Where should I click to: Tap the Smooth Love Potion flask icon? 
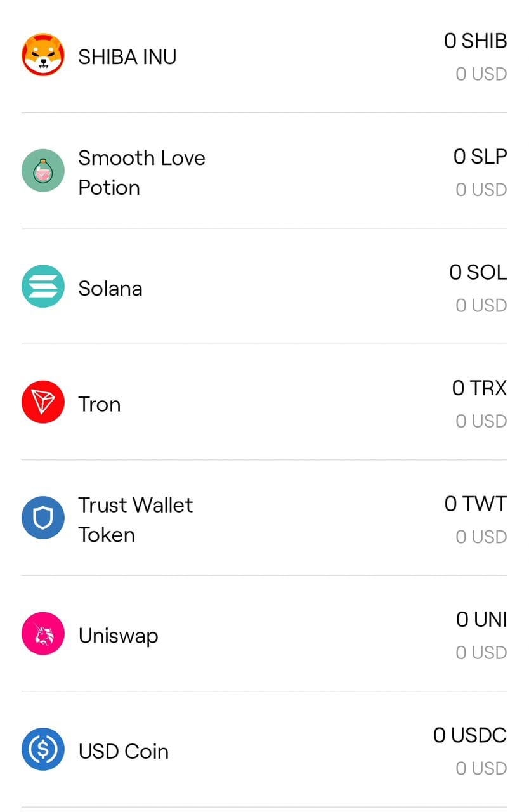point(43,171)
